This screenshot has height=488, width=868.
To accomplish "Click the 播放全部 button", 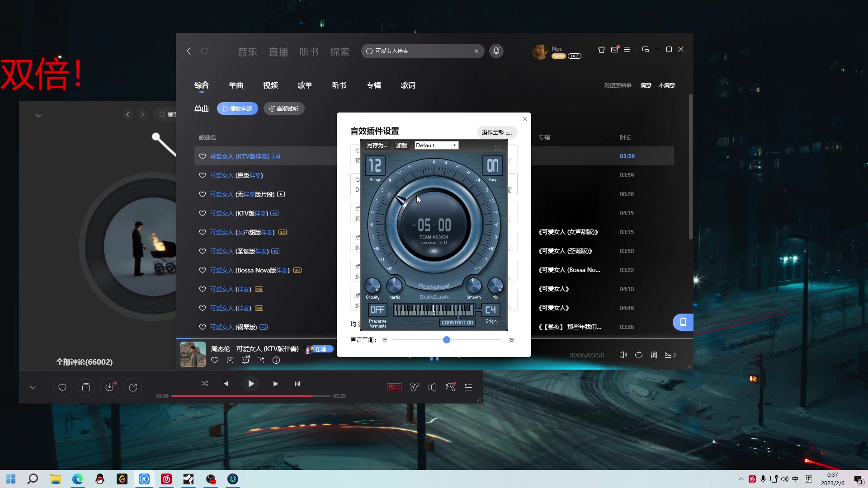I will point(237,108).
